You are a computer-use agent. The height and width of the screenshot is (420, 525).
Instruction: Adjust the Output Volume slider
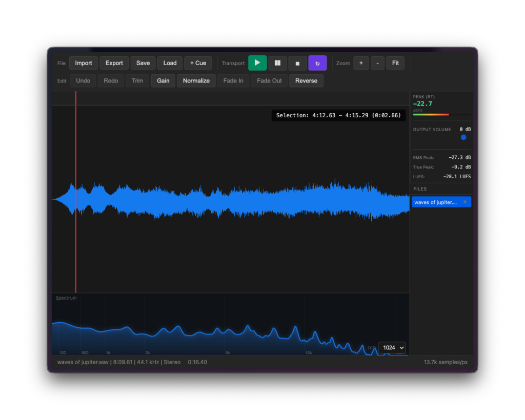(463, 137)
